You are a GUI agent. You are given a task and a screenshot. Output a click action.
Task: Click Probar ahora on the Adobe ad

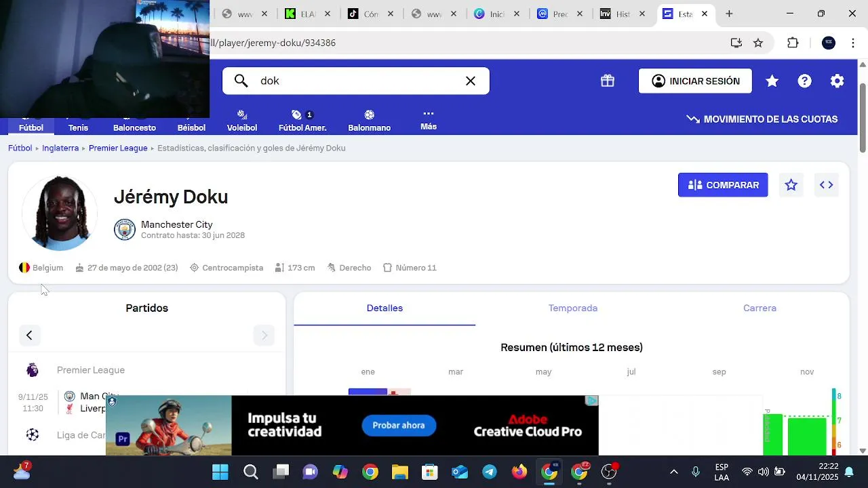(399, 426)
